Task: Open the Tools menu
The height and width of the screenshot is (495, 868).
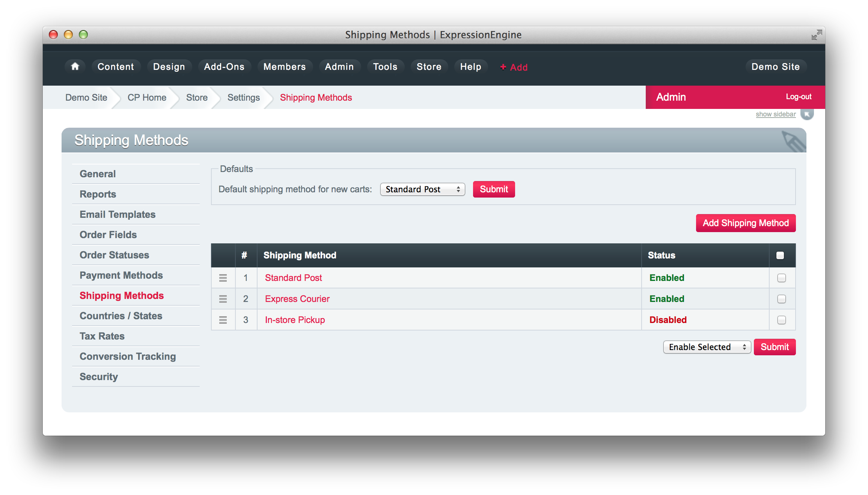Action: 385,67
